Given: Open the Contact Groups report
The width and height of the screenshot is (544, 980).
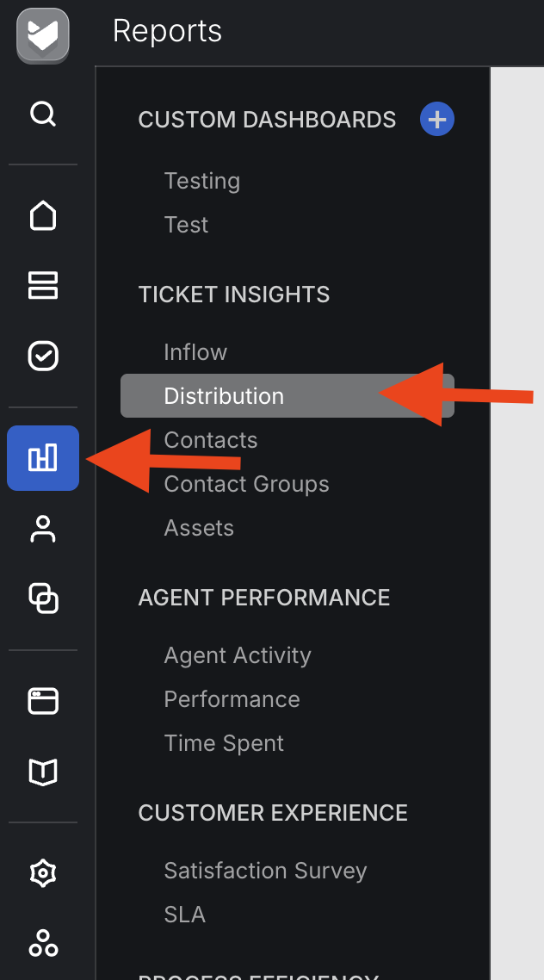Looking at the screenshot, I should tap(246, 484).
